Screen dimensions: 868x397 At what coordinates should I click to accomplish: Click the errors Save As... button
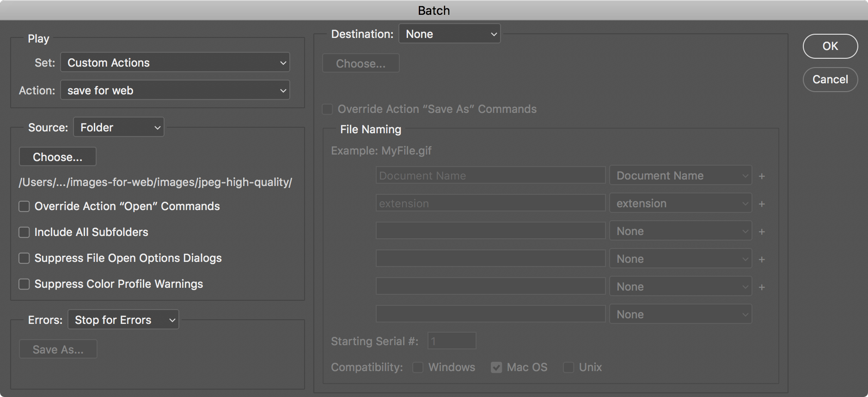coord(58,349)
